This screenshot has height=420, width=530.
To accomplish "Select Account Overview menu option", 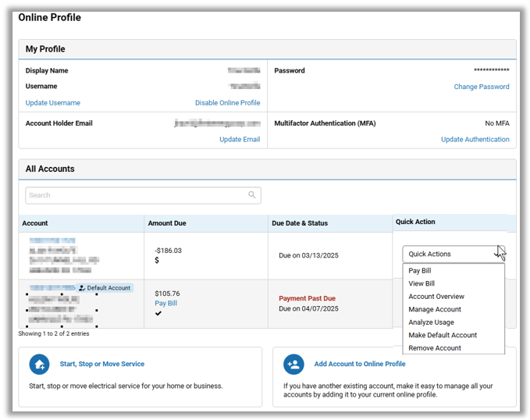I will (436, 297).
